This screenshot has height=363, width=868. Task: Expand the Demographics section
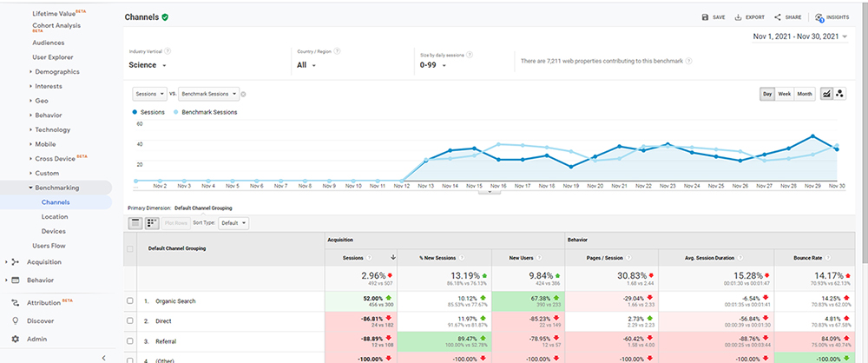[57, 71]
